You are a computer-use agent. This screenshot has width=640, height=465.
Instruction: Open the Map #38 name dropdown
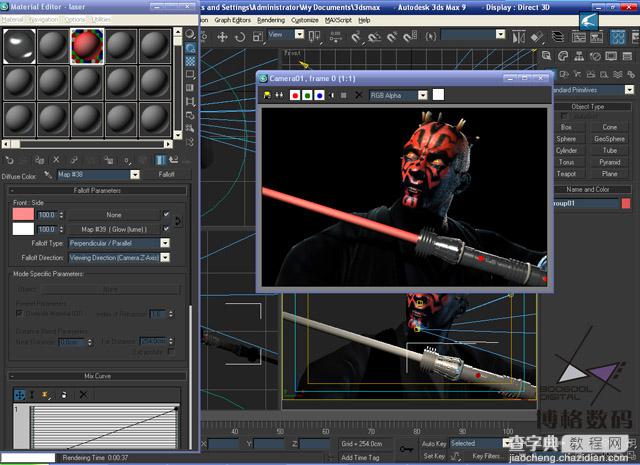tap(135, 175)
